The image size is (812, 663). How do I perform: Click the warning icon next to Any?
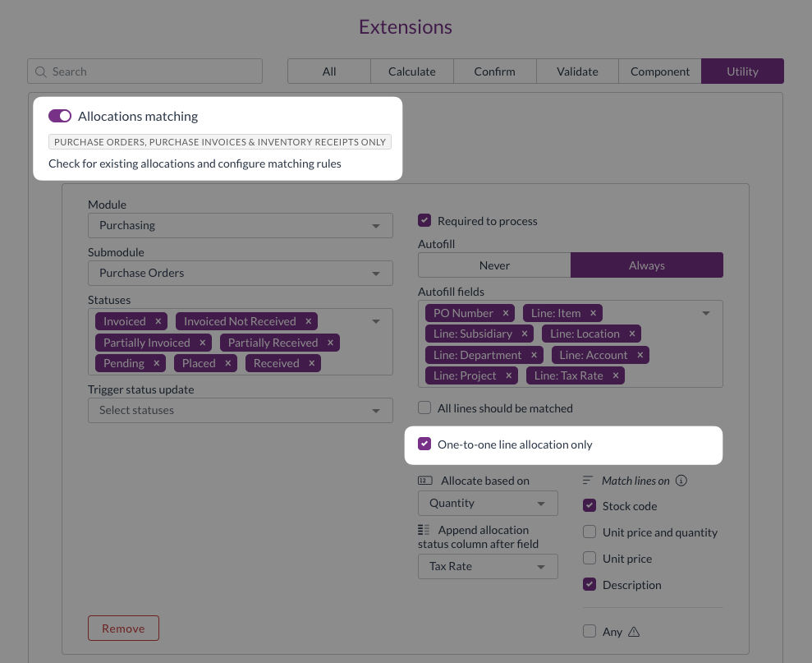633,632
